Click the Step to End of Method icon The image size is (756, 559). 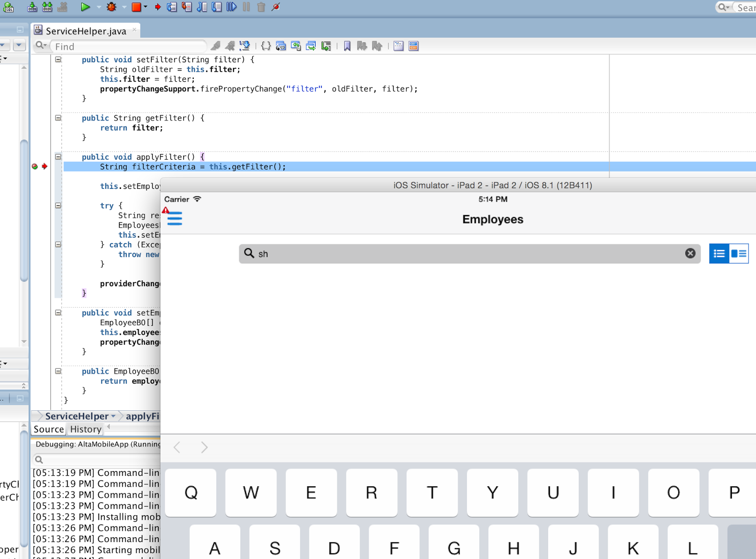pos(216,7)
